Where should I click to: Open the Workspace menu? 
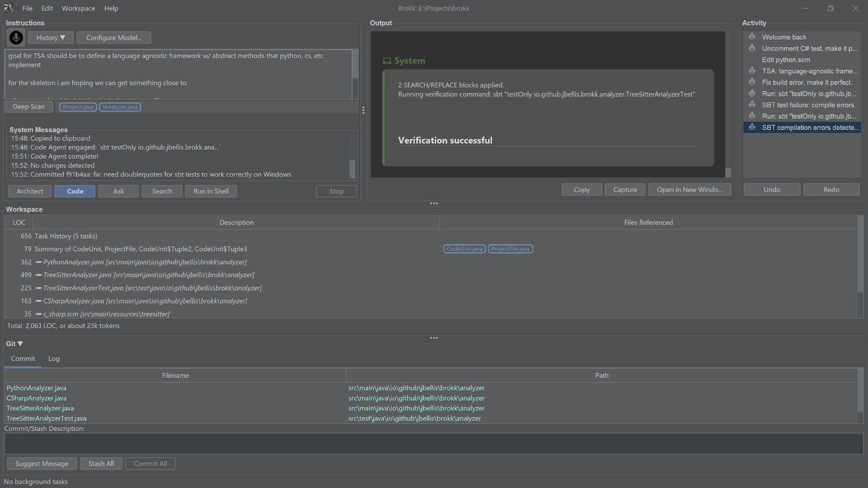coord(78,8)
